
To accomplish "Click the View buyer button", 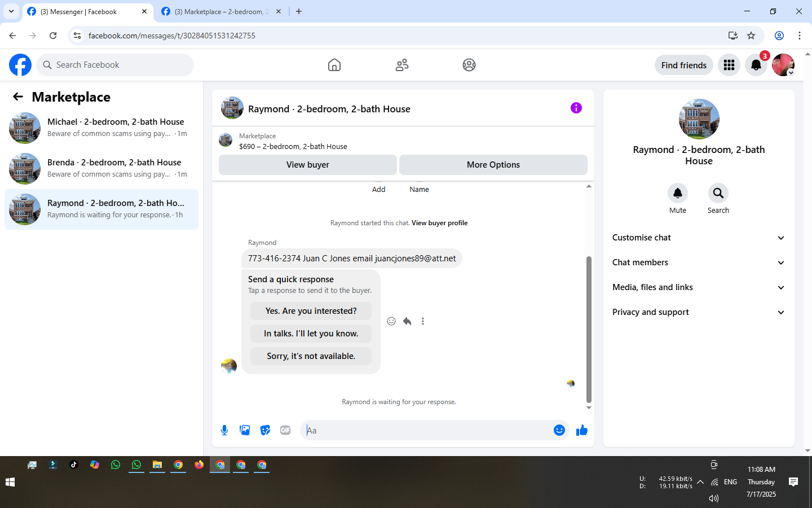I will [x=308, y=165].
